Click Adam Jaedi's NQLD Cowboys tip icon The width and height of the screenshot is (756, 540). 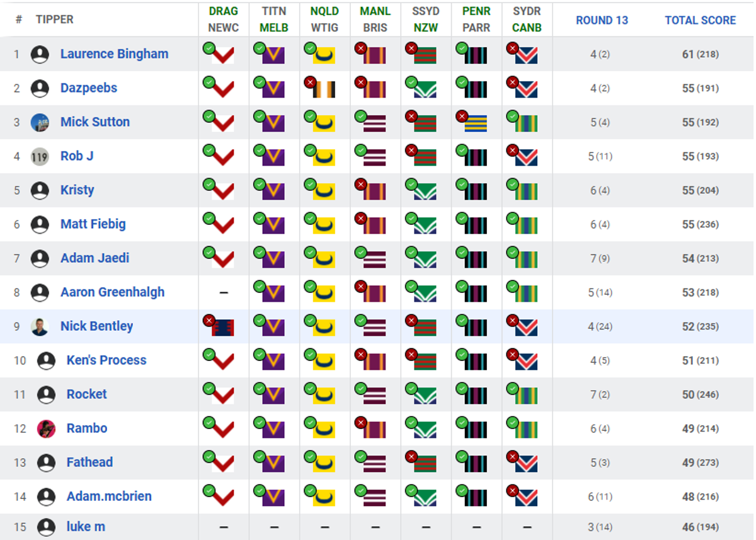[x=320, y=257]
